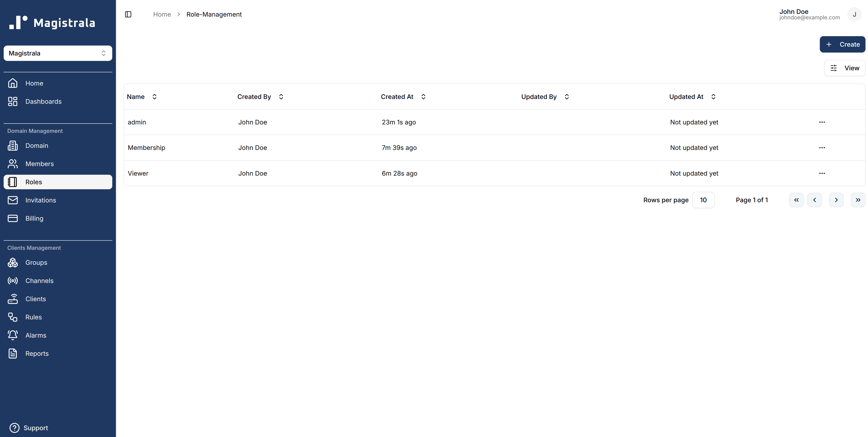Click Home breadcrumb link
Screen dimensions: 868x437
point(162,14)
